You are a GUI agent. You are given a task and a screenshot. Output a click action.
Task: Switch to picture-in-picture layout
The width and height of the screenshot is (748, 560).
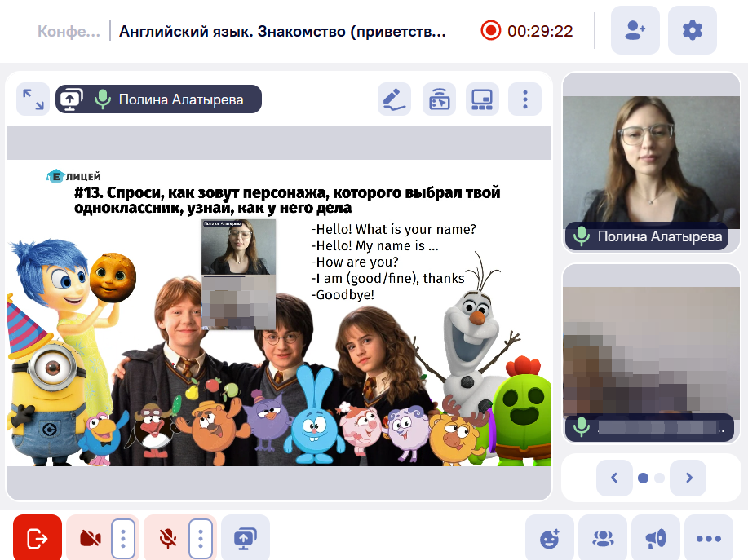(482, 99)
